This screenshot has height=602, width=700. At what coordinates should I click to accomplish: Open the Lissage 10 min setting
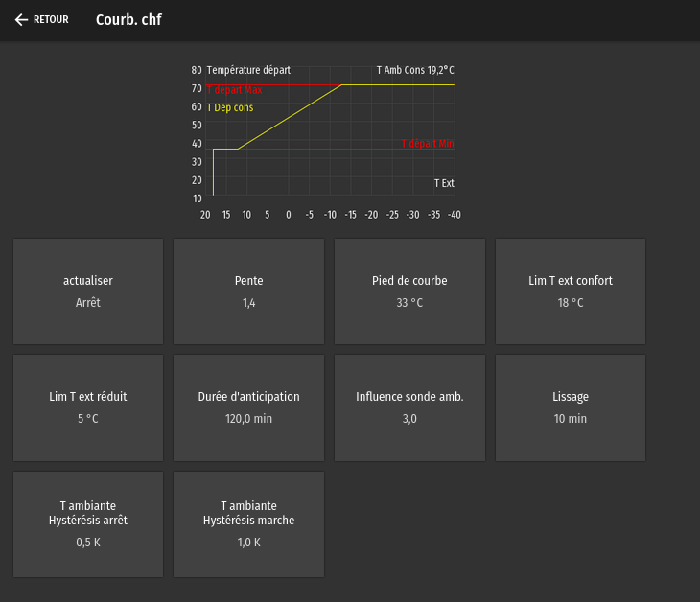(571, 407)
